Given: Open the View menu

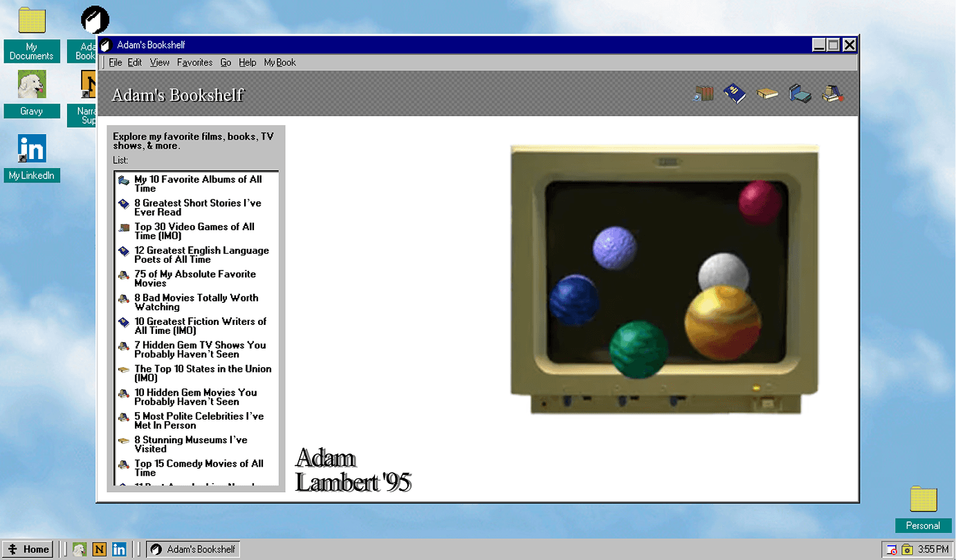Looking at the screenshot, I should [x=160, y=62].
